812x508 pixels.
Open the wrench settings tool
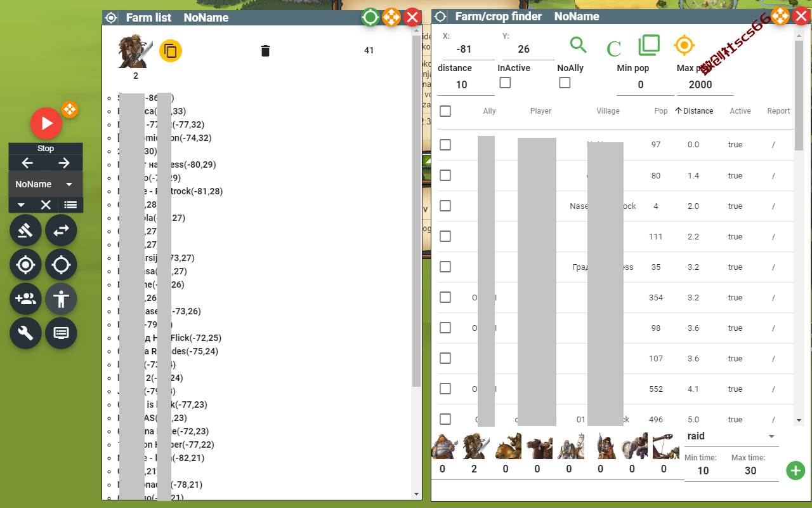[x=25, y=333]
